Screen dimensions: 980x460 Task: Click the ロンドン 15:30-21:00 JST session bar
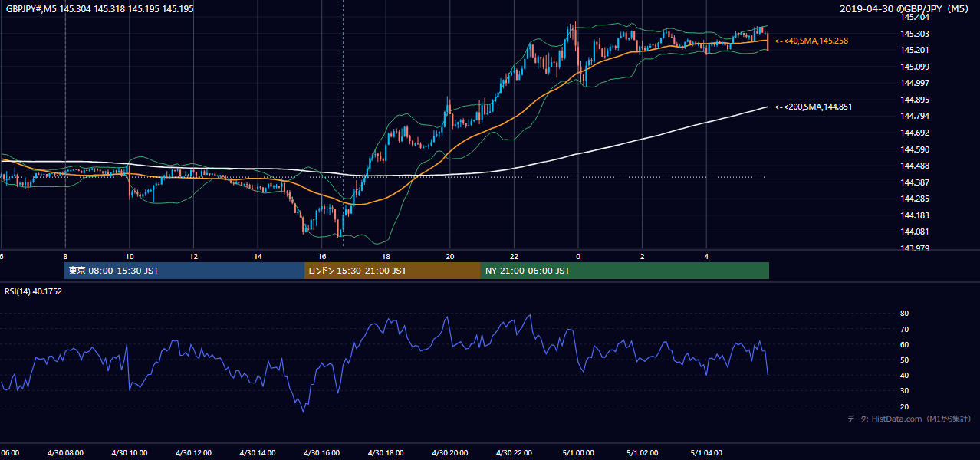(393, 271)
